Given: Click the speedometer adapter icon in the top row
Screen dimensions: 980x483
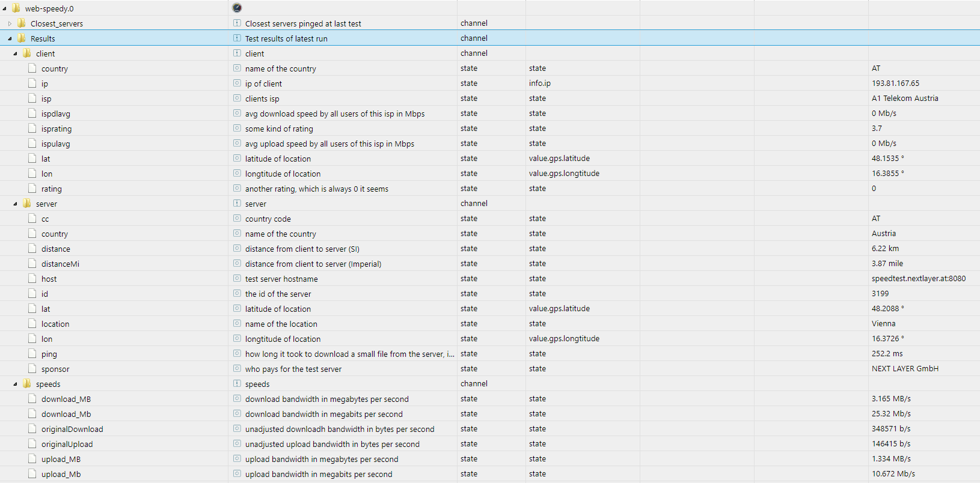Looking at the screenshot, I should (237, 8).
